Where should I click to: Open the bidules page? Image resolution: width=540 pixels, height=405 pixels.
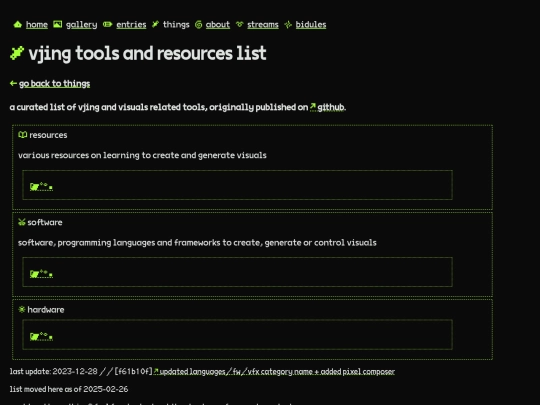click(311, 24)
